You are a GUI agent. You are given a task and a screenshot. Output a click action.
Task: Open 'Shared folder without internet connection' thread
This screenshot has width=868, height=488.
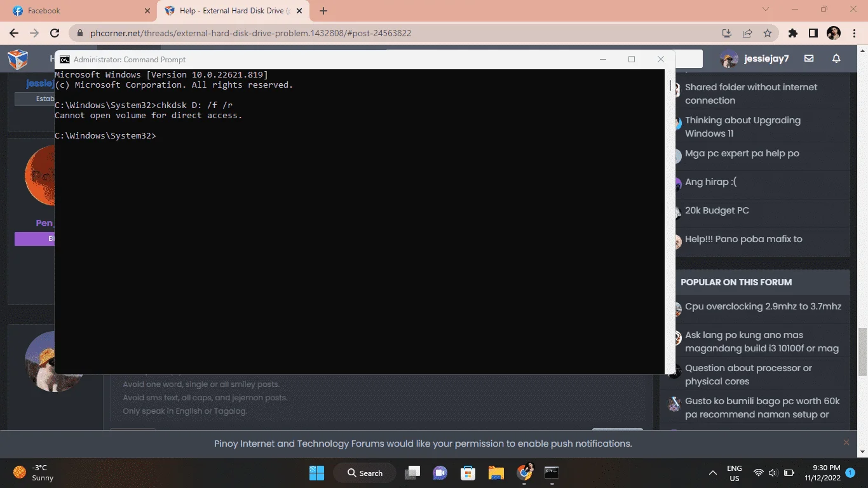pos(751,93)
